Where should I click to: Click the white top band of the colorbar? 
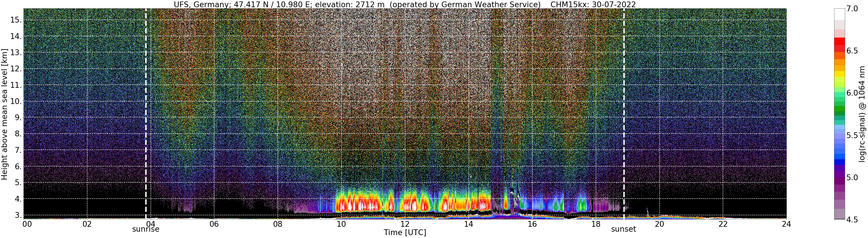pyautogui.click(x=840, y=14)
